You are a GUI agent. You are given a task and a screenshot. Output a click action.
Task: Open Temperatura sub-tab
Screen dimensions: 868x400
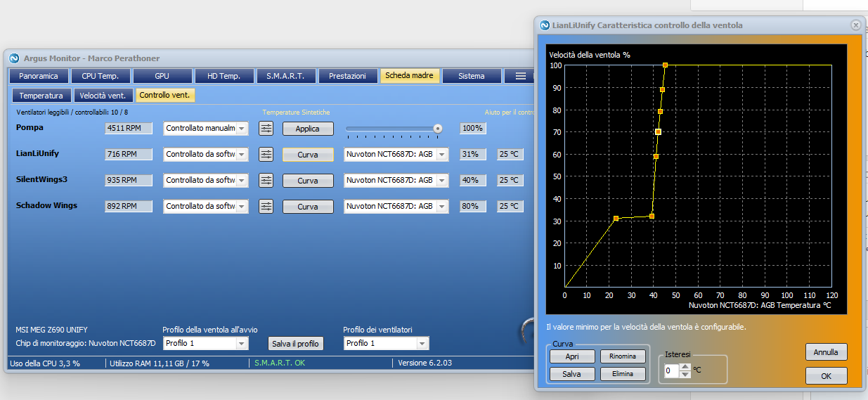[x=41, y=96]
